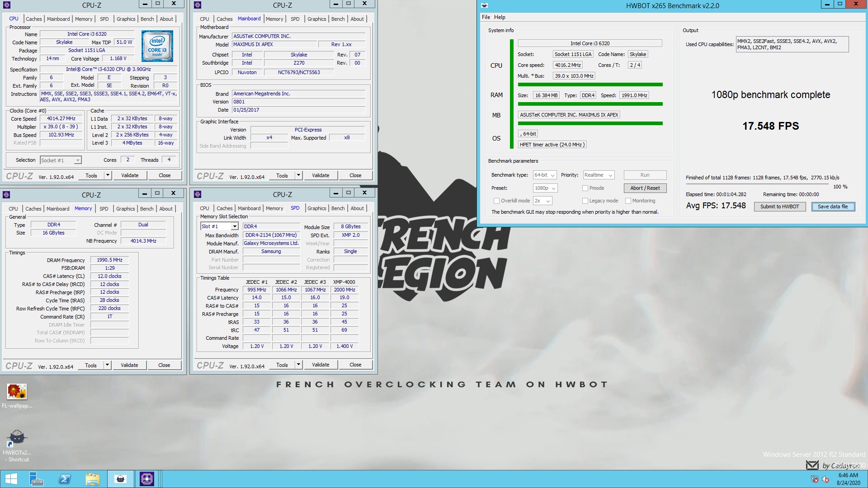Minimize the CPU-Z Mainboard window
868x488 pixels.
coord(335,4)
